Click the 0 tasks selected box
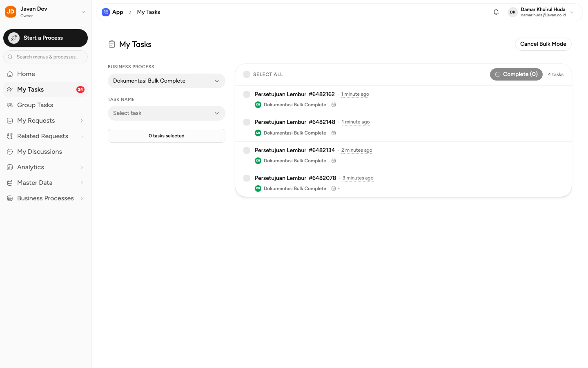The height and width of the screenshot is (368, 588). coord(167,136)
